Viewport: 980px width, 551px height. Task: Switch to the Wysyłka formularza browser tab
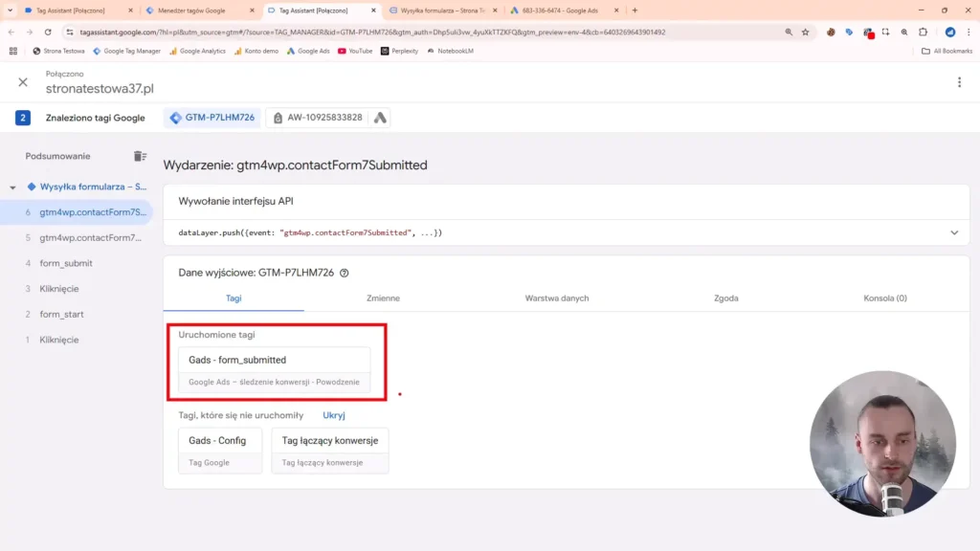pos(442,11)
